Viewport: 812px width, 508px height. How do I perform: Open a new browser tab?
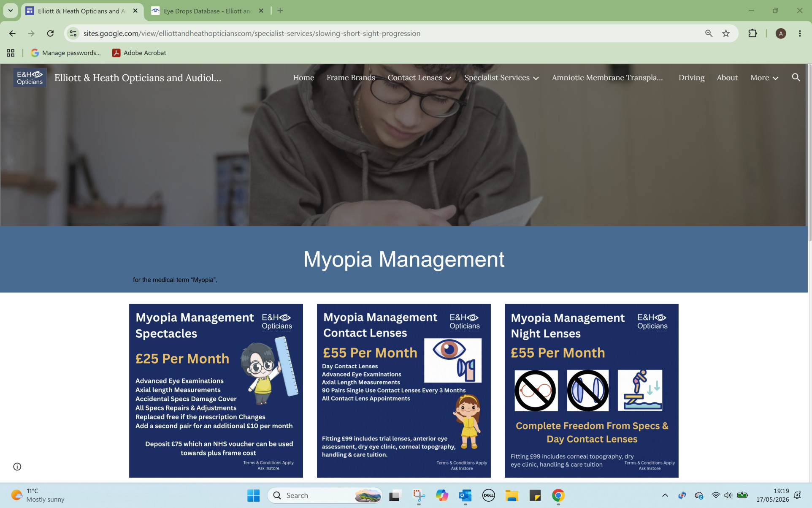(280, 11)
